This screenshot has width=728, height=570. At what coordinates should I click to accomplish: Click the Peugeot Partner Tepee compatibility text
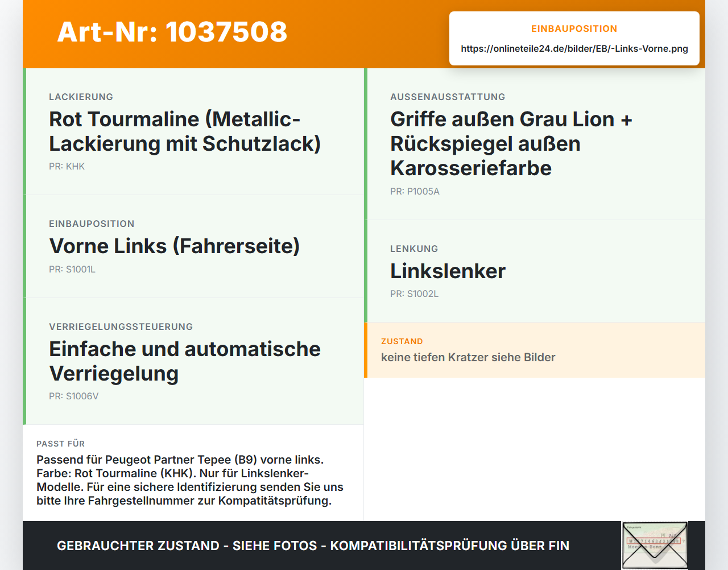(190, 480)
